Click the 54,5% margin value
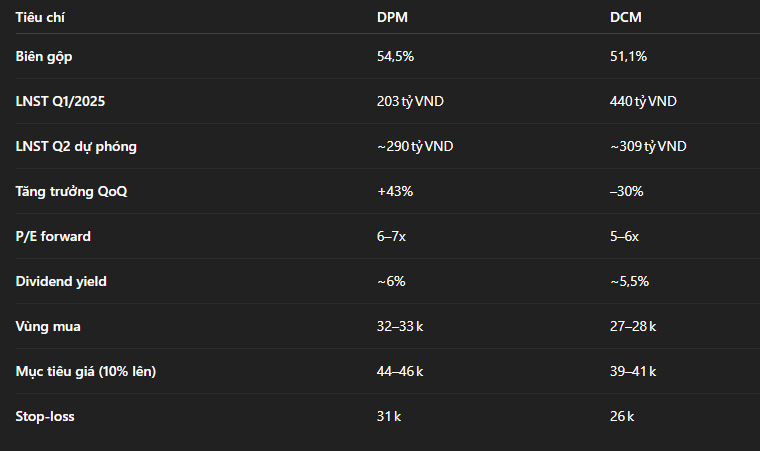The image size is (760, 451). (395, 57)
